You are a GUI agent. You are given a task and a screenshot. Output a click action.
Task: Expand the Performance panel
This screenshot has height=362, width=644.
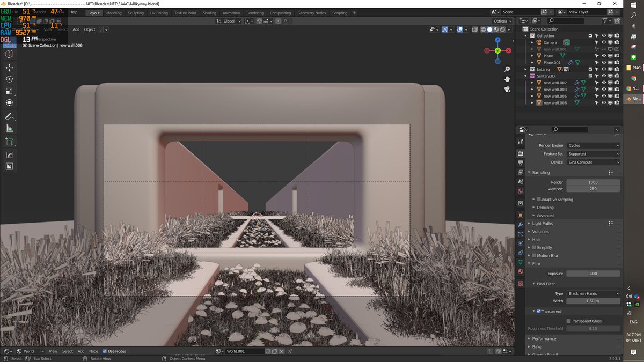tap(544, 339)
